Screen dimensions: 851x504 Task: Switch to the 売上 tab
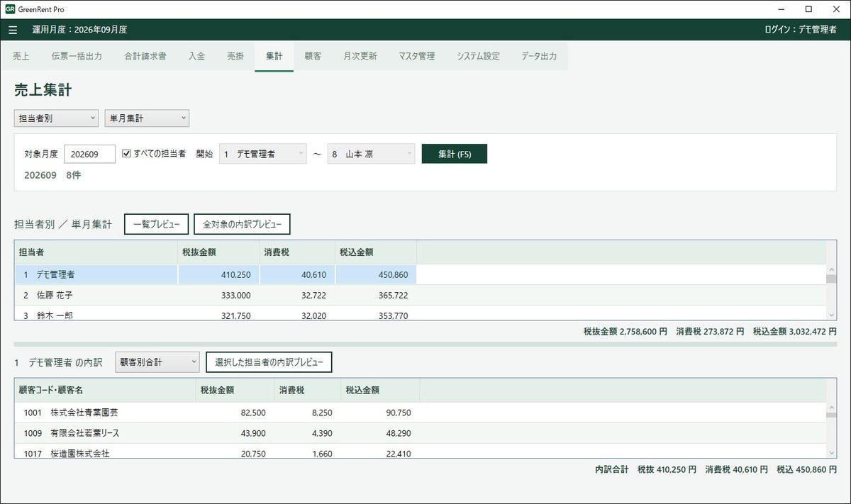point(21,56)
